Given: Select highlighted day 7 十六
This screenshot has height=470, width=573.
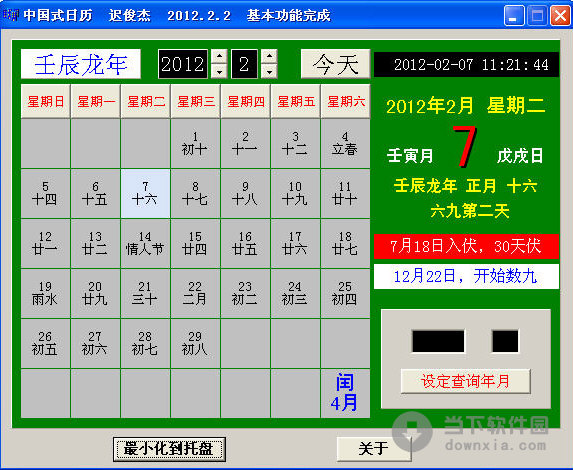Looking at the screenshot, I should pos(145,194).
